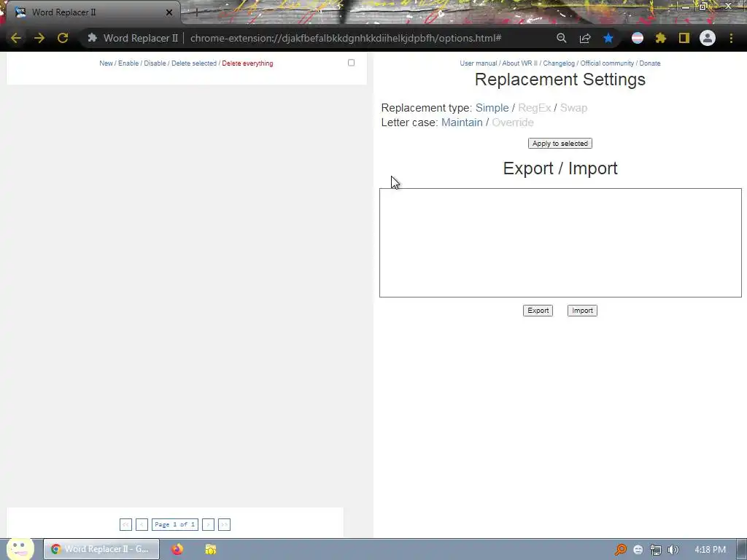The image size is (747, 560).
Task: Open the User manual link
Action: (x=479, y=63)
